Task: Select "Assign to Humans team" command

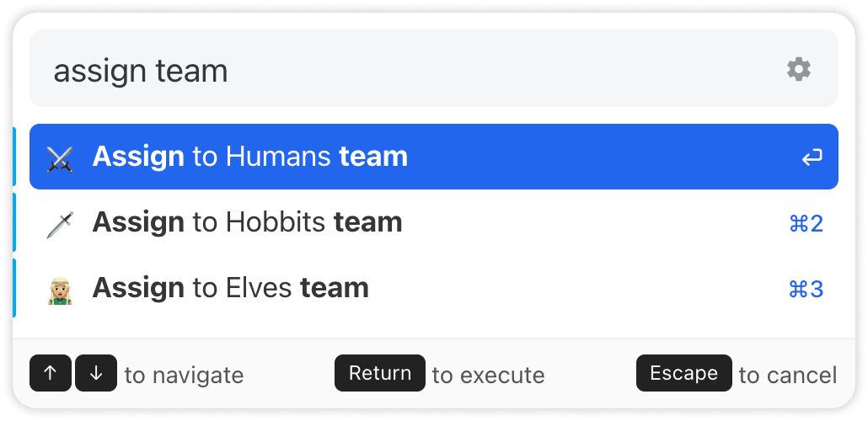Action: (x=249, y=157)
